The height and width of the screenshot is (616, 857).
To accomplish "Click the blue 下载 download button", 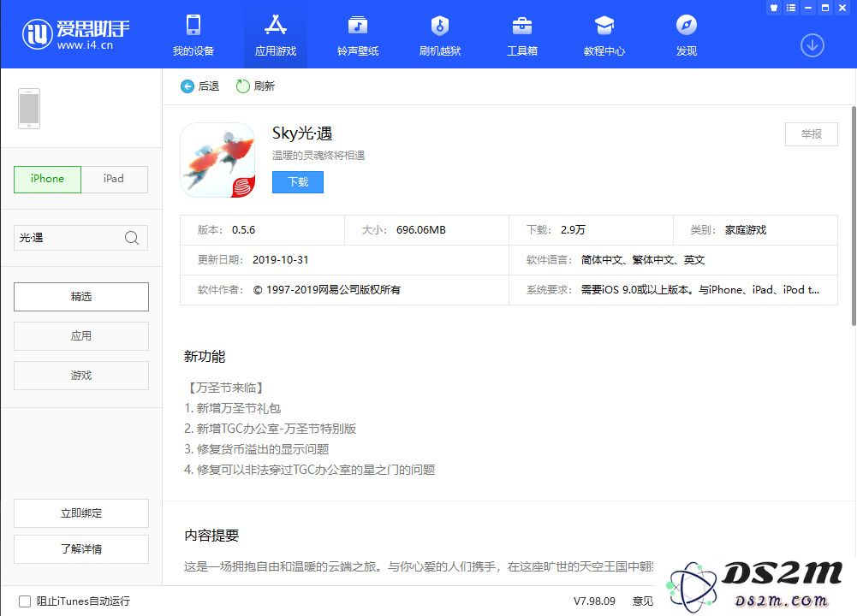I will point(298,182).
